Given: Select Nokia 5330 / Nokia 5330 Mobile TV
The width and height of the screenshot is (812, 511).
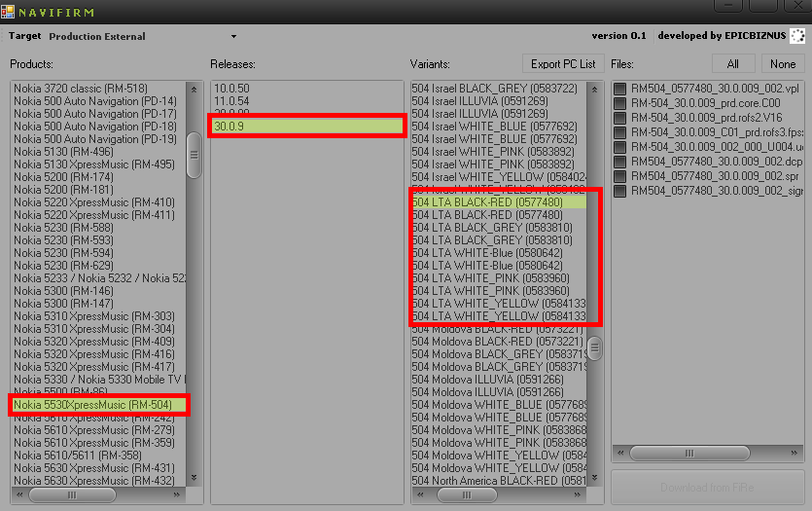Looking at the screenshot, I should [x=99, y=380].
